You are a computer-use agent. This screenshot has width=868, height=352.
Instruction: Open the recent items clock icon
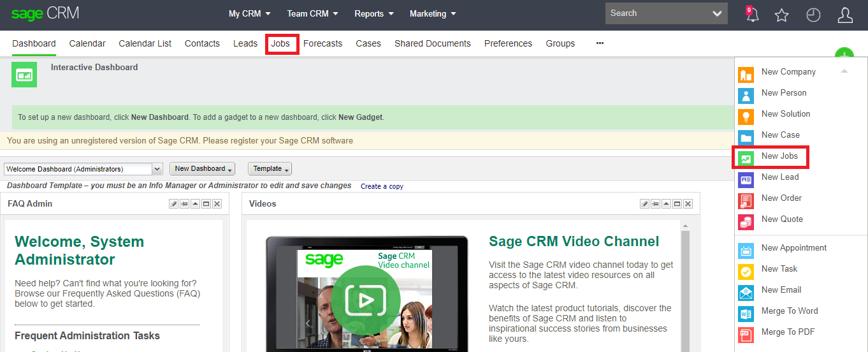[x=813, y=15]
